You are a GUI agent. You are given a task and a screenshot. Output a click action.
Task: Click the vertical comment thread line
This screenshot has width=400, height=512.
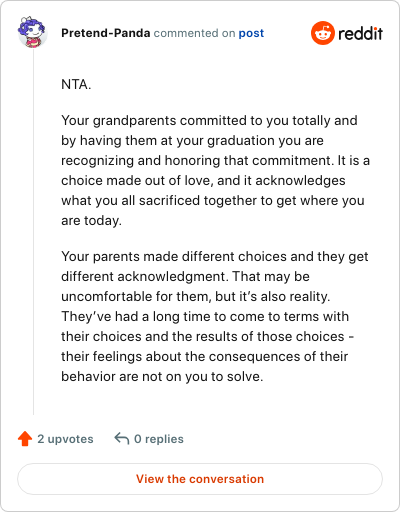pos(33,232)
